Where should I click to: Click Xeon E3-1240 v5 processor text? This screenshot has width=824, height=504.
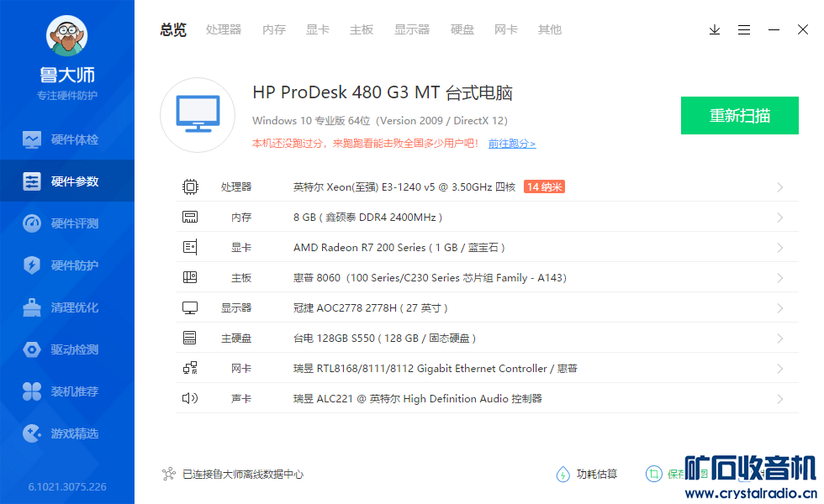tap(404, 186)
